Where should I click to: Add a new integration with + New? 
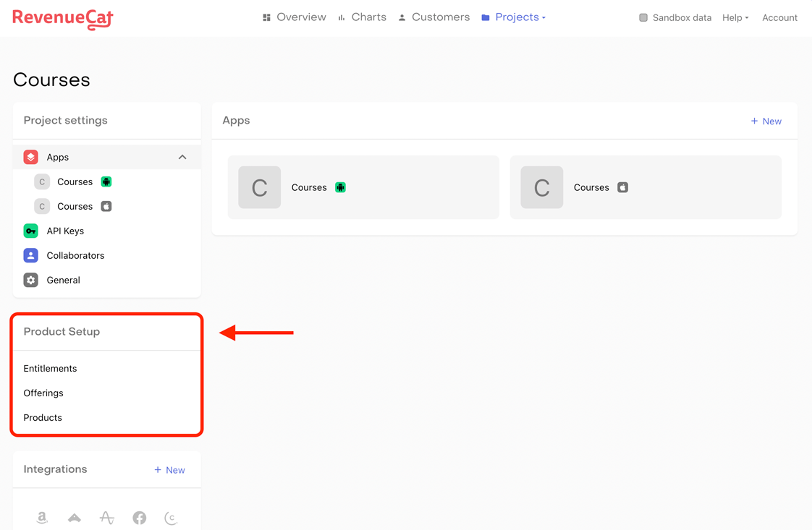(169, 470)
